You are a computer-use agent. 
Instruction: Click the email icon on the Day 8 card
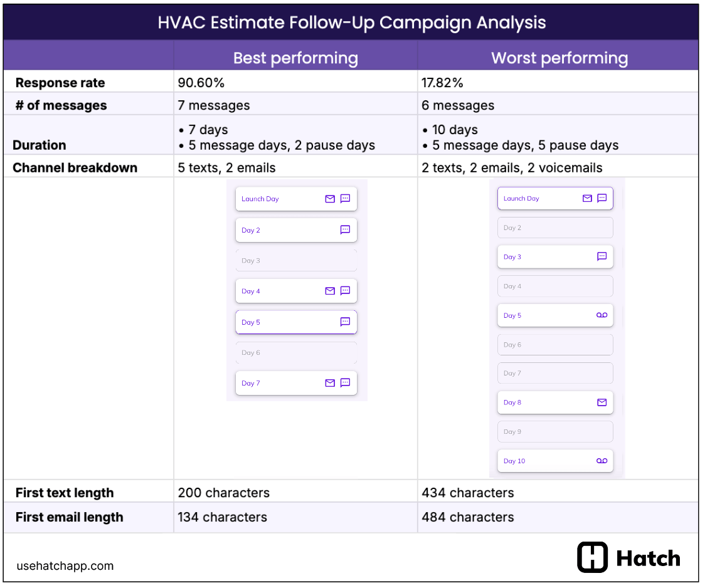pos(602,402)
